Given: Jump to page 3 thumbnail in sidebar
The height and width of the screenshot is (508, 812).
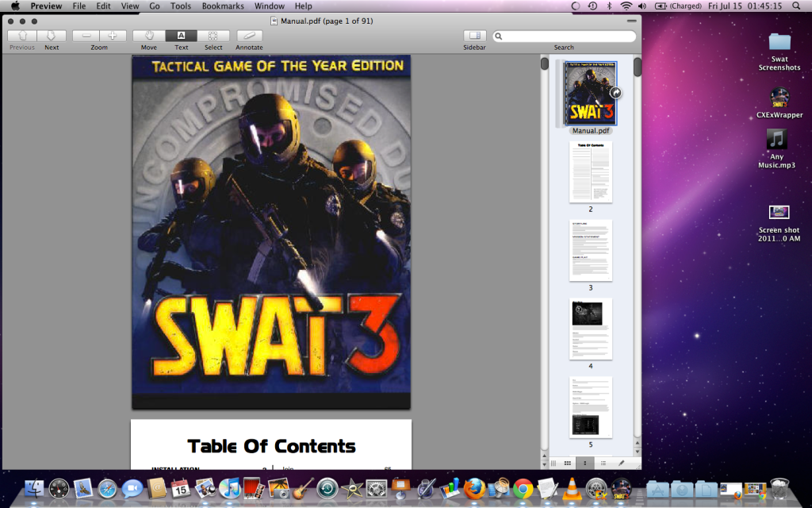Looking at the screenshot, I should pyautogui.click(x=590, y=250).
